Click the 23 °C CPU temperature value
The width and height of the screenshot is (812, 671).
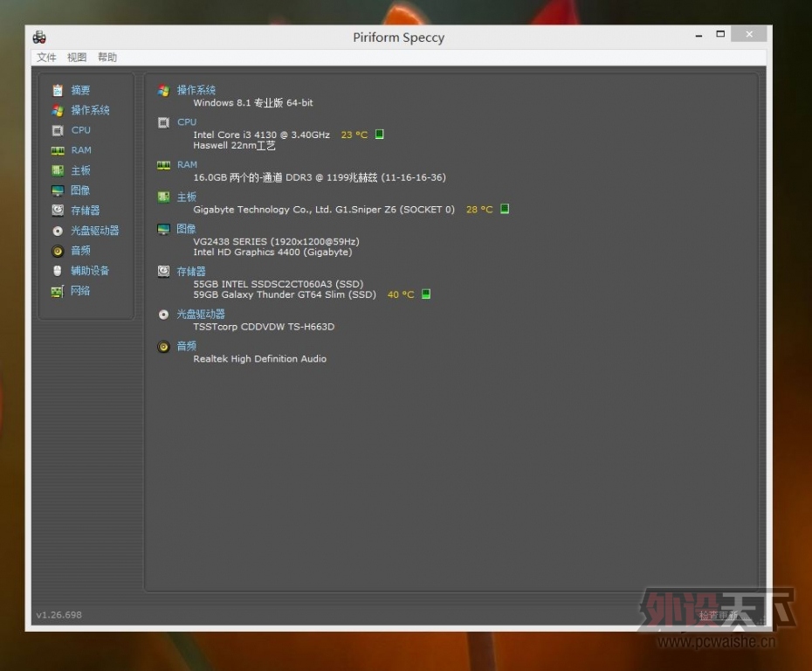tap(354, 135)
